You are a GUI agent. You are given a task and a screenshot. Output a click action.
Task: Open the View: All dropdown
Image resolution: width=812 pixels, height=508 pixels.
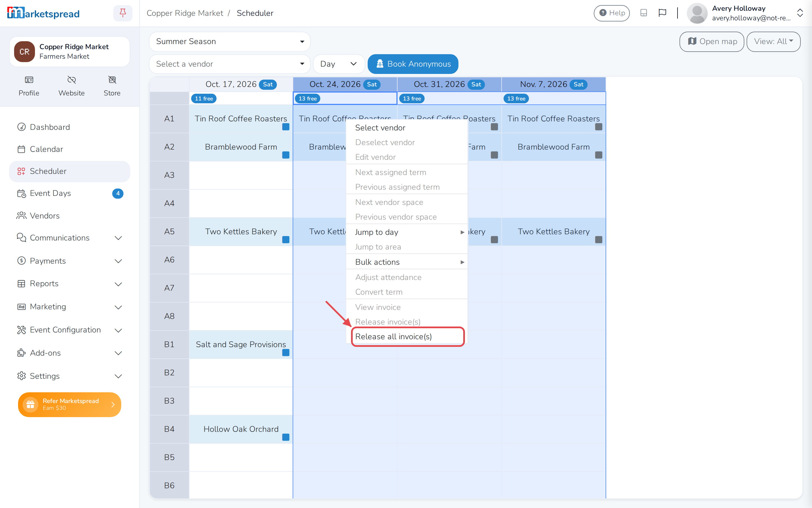pos(773,41)
